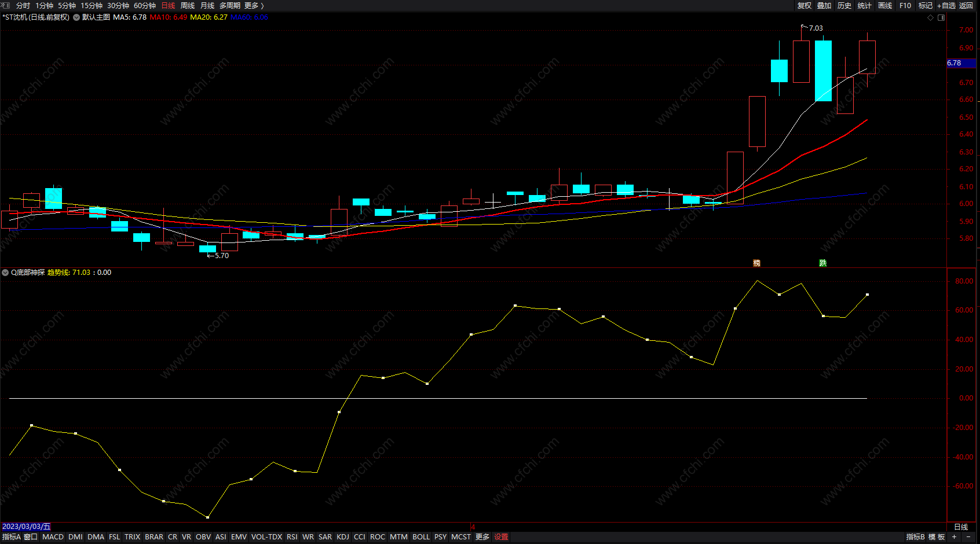This screenshot has height=544, width=980.
Task: Open F10 company info
Action: click(905, 5)
